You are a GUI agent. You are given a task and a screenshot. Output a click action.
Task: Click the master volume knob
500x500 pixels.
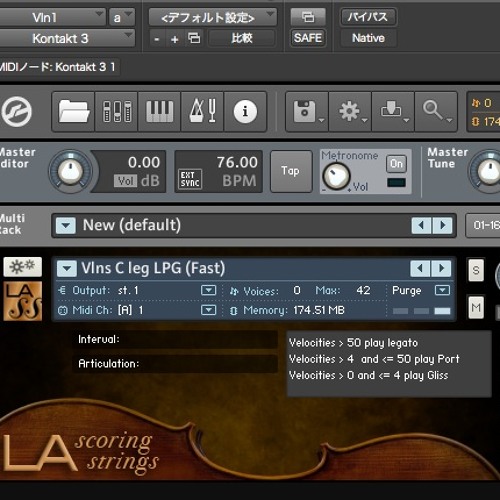[71, 171]
